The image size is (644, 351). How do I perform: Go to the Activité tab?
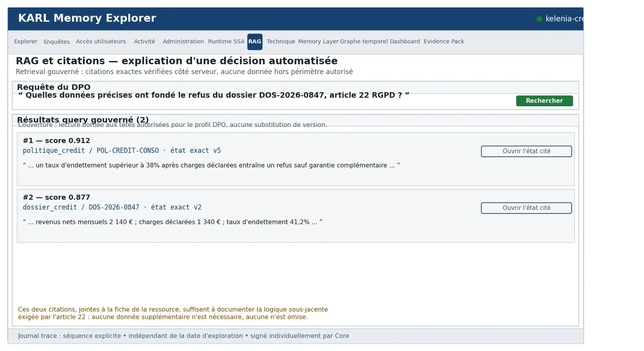pos(144,42)
